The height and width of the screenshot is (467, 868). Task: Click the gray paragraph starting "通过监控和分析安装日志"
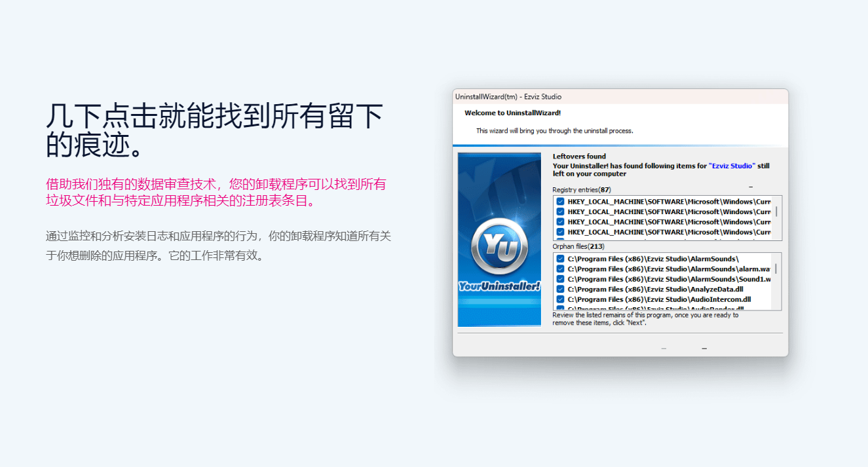[x=218, y=246]
